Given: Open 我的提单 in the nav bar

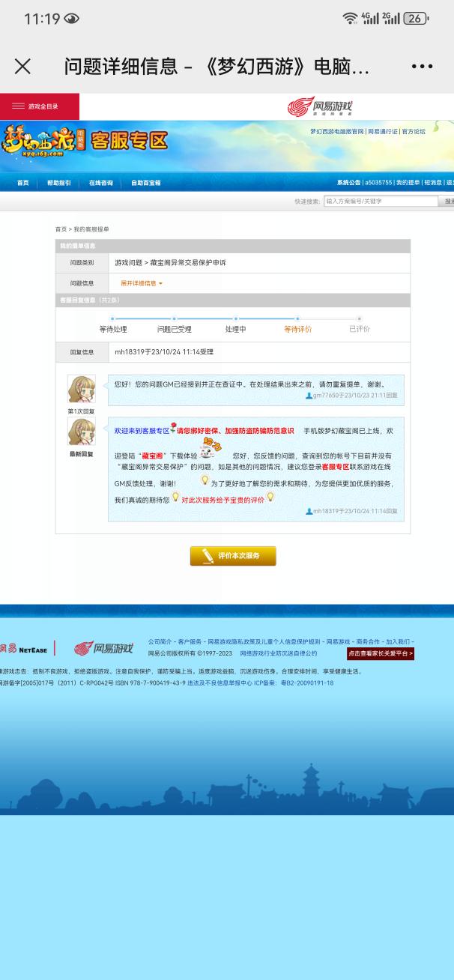Looking at the screenshot, I should tap(408, 183).
